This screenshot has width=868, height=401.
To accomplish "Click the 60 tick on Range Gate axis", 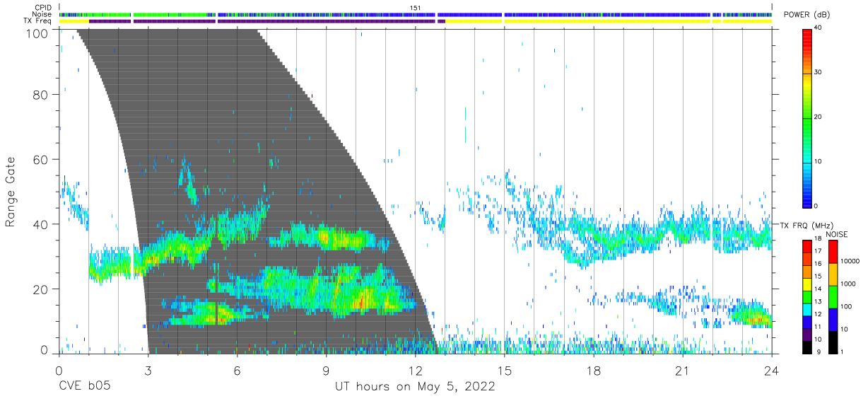I will (x=42, y=160).
